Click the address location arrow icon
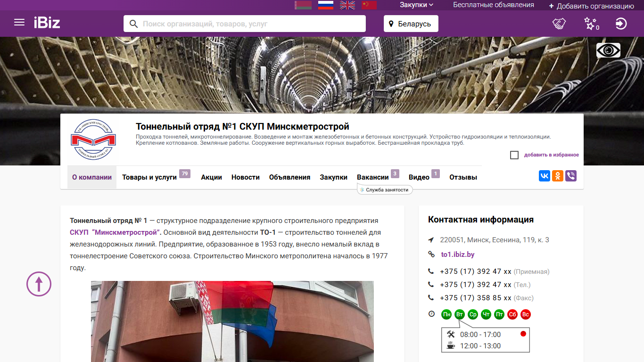Image resolution: width=644 pixels, height=362 pixels. tap(431, 240)
